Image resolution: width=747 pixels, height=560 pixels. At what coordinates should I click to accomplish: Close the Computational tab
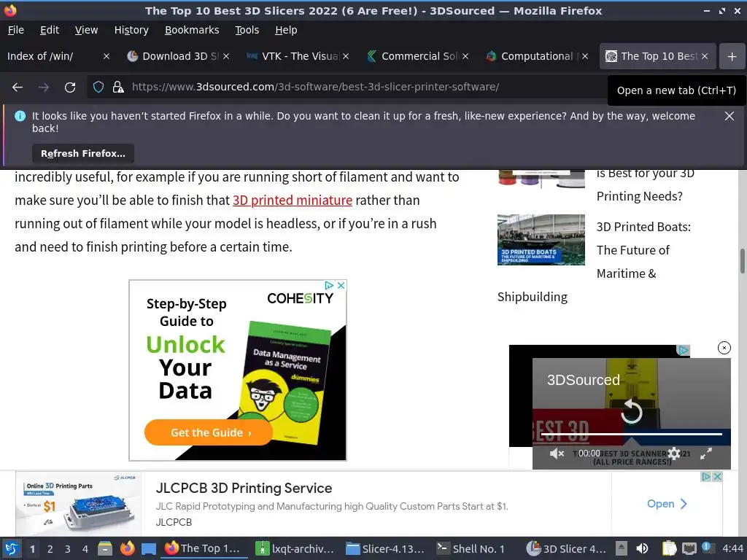click(584, 56)
